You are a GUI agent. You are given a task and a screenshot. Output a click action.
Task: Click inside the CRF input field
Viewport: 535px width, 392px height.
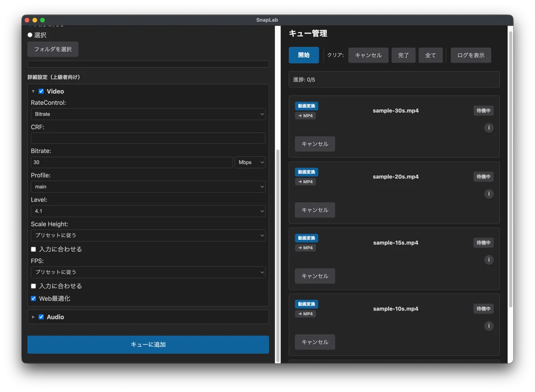coord(148,138)
